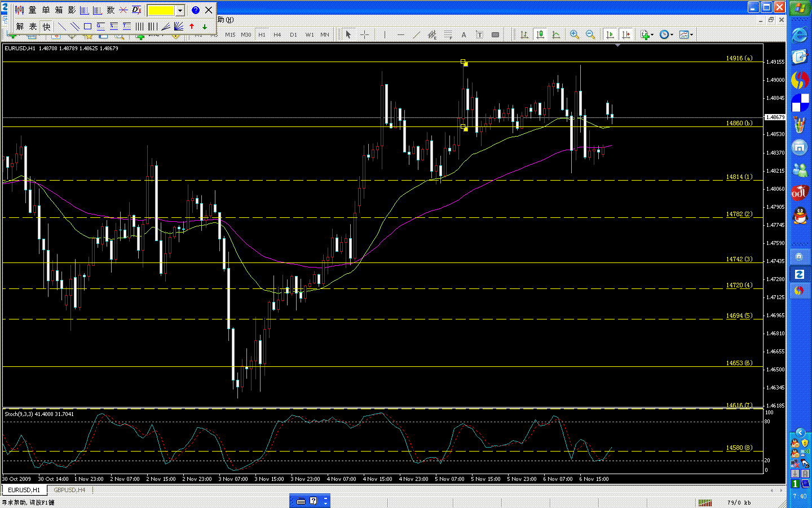Viewport: 812px width, 508px height.
Task: Select the blue rectangle drawing tool
Action: tap(88, 27)
